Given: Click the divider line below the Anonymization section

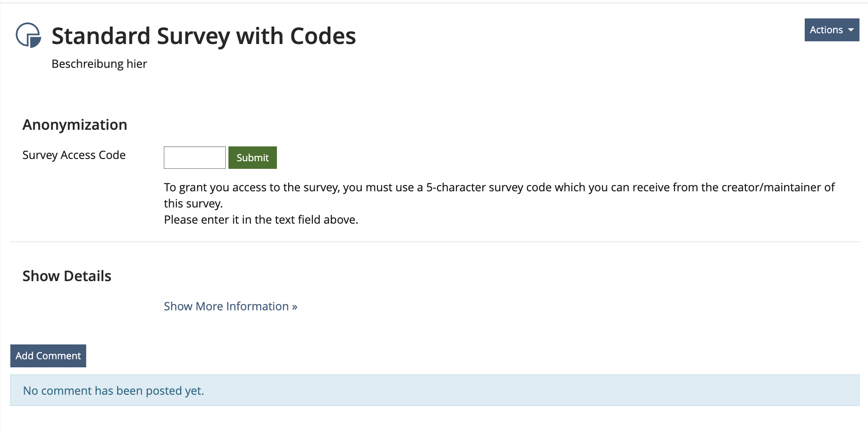Looking at the screenshot, I should tap(434, 242).
